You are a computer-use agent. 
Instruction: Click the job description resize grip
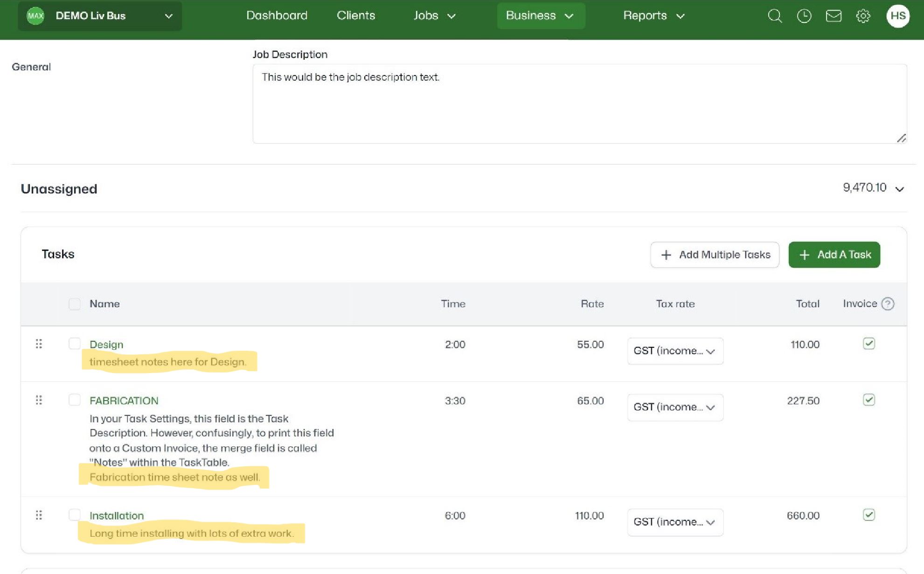coord(901,138)
